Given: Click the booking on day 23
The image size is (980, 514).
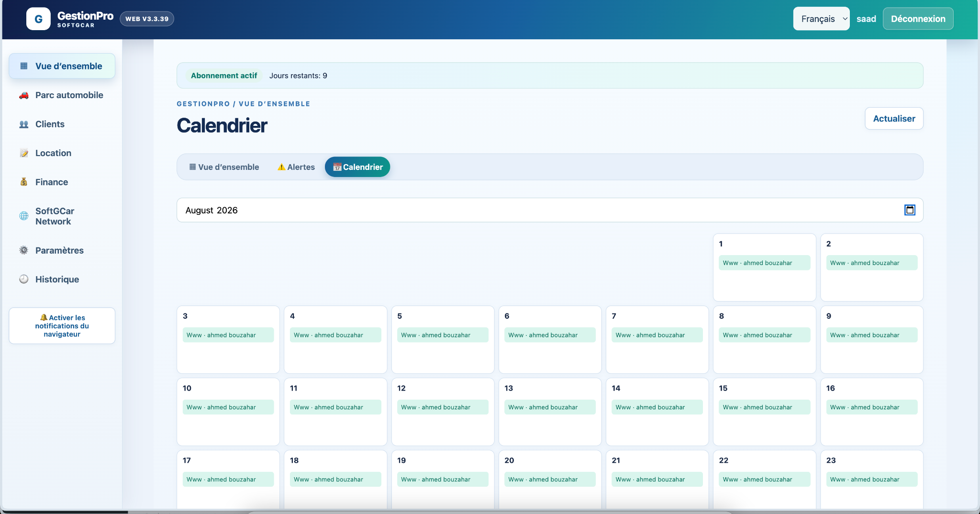Looking at the screenshot, I should pyautogui.click(x=871, y=480).
